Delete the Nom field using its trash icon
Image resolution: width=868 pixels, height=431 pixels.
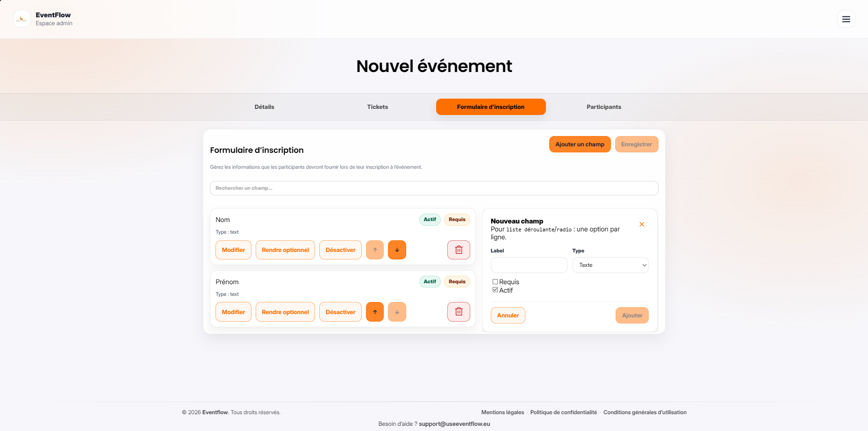point(459,250)
